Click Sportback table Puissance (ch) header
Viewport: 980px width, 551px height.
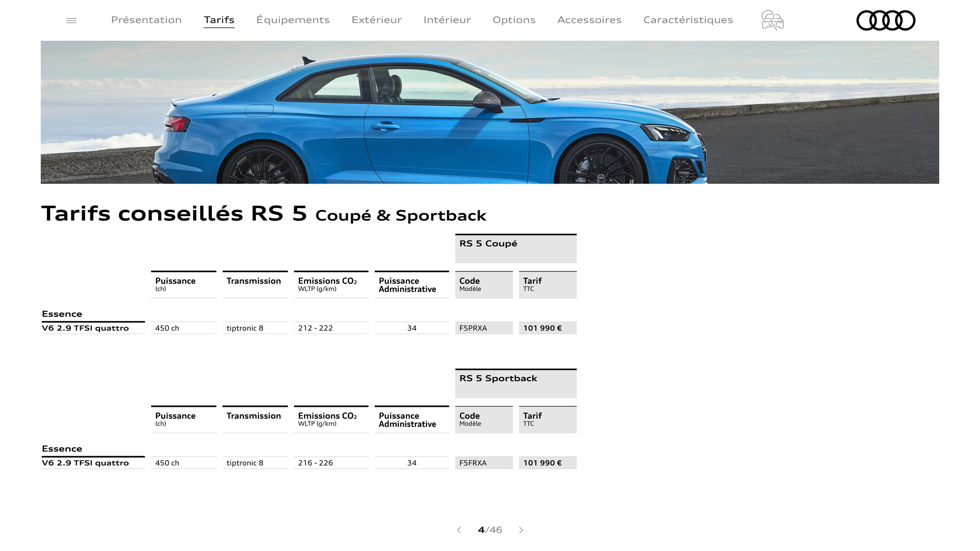click(183, 420)
